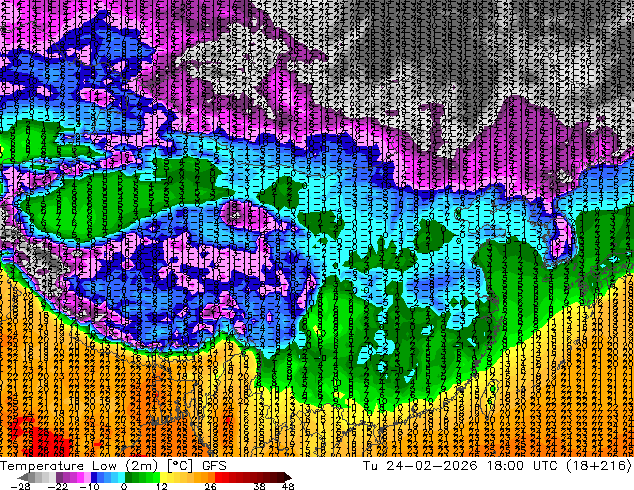
Task: Click the dark blue legend swatch at -10
Action: (x=94, y=477)
